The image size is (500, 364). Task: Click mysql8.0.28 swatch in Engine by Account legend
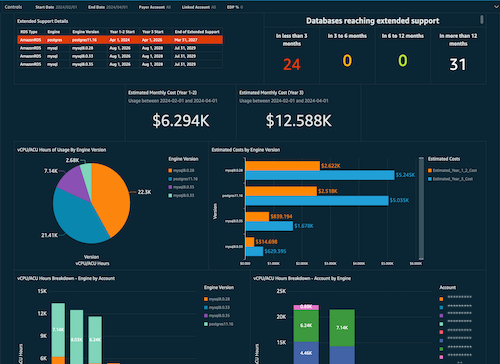[206, 299]
